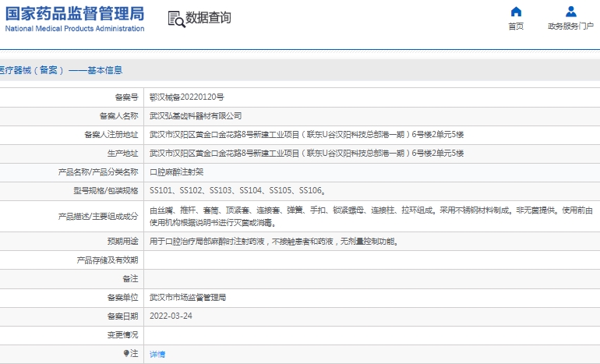600x364 pixels.
Task: Go to 首页 link text
Action: 516,27
